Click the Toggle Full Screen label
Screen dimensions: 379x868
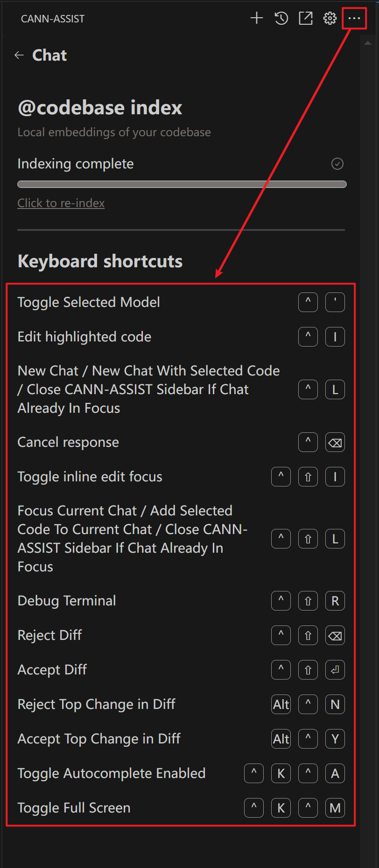point(74,808)
